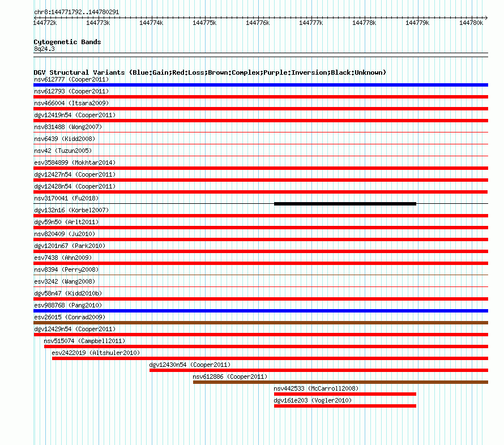
Task: Click the 144780k ruler position
Action: point(471,23)
